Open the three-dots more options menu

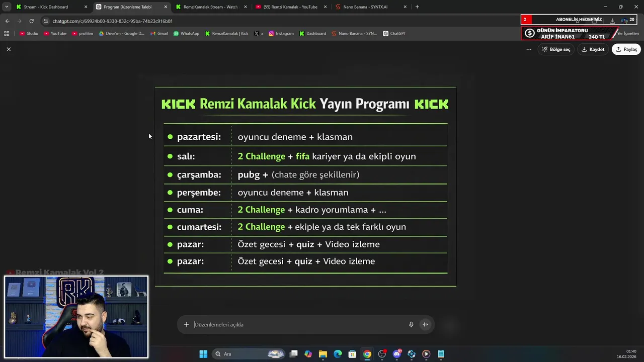(x=529, y=49)
